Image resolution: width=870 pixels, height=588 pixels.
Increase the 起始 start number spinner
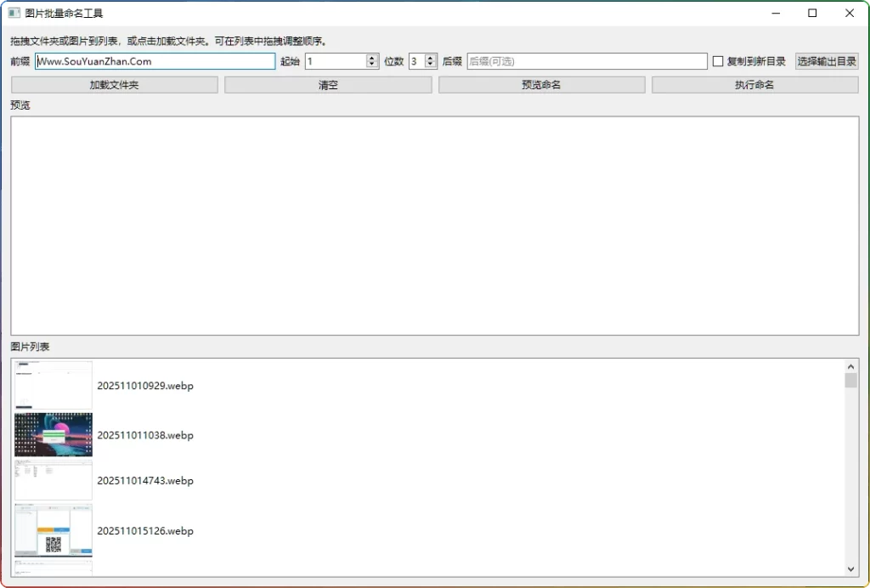pyautogui.click(x=372, y=58)
